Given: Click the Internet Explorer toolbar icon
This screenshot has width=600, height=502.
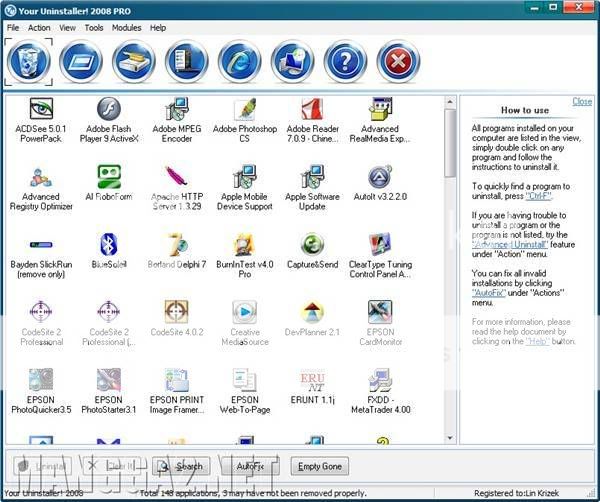Looking at the screenshot, I should tap(240, 62).
